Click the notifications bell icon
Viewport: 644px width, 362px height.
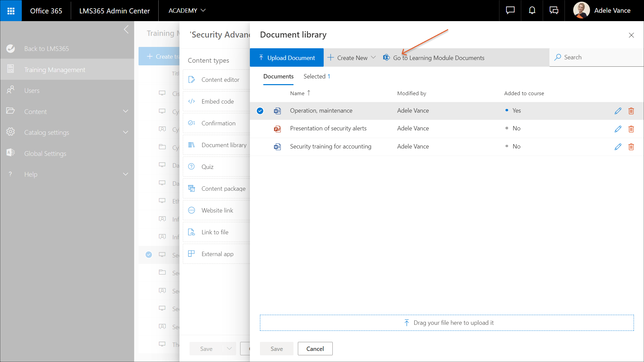(x=532, y=11)
